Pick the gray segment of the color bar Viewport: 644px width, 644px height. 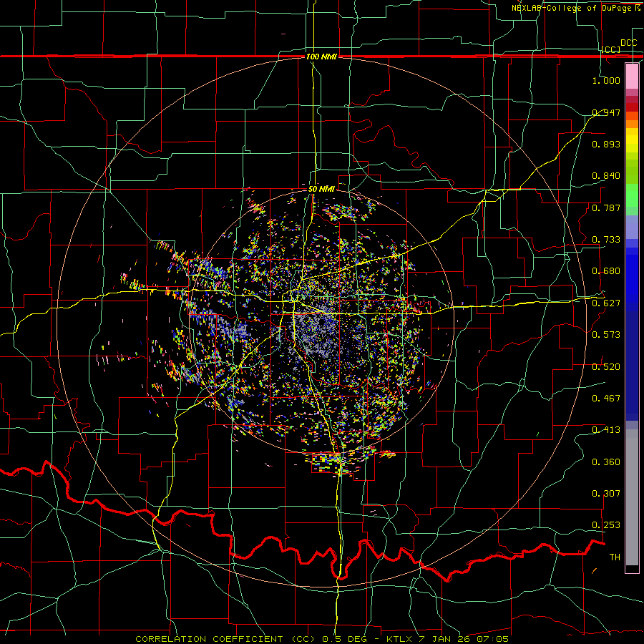click(x=632, y=497)
